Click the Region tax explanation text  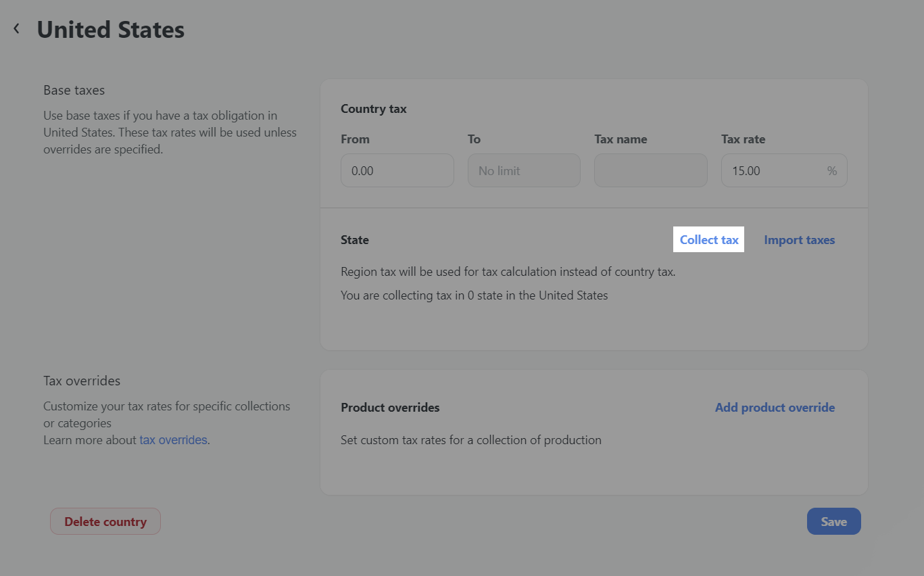508,272
